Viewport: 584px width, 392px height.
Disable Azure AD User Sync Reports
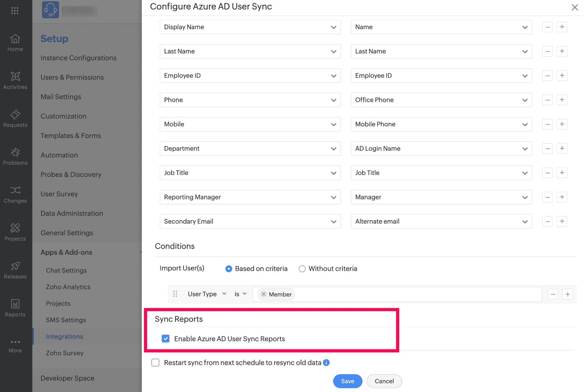[x=166, y=339]
